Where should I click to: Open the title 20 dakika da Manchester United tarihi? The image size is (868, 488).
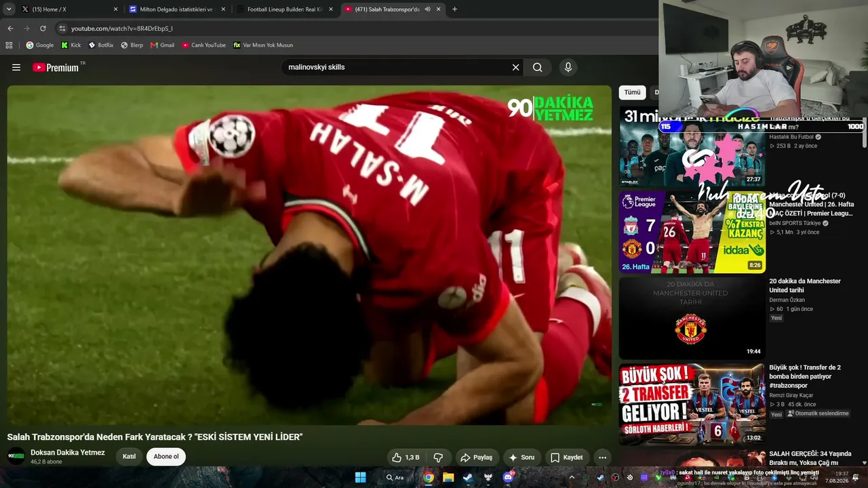coord(805,285)
